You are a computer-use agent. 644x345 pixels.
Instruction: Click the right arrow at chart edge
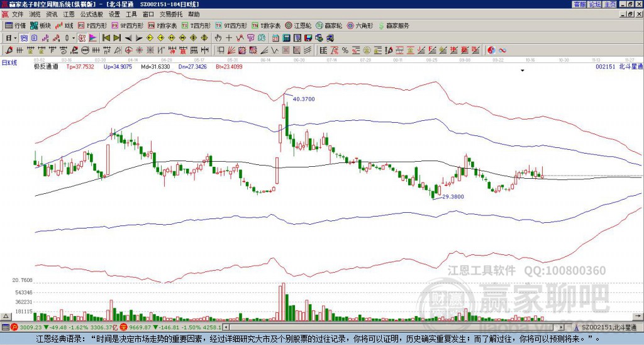[638, 316]
